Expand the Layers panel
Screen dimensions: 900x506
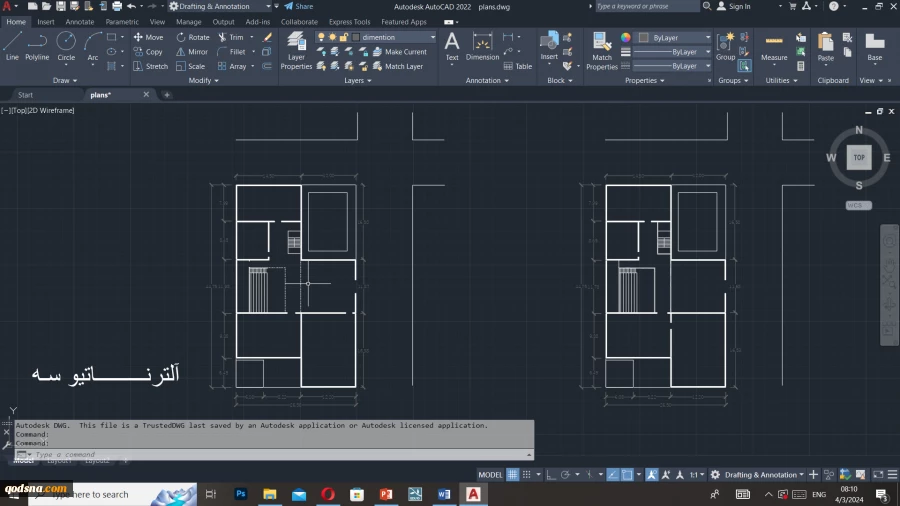tap(358, 80)
